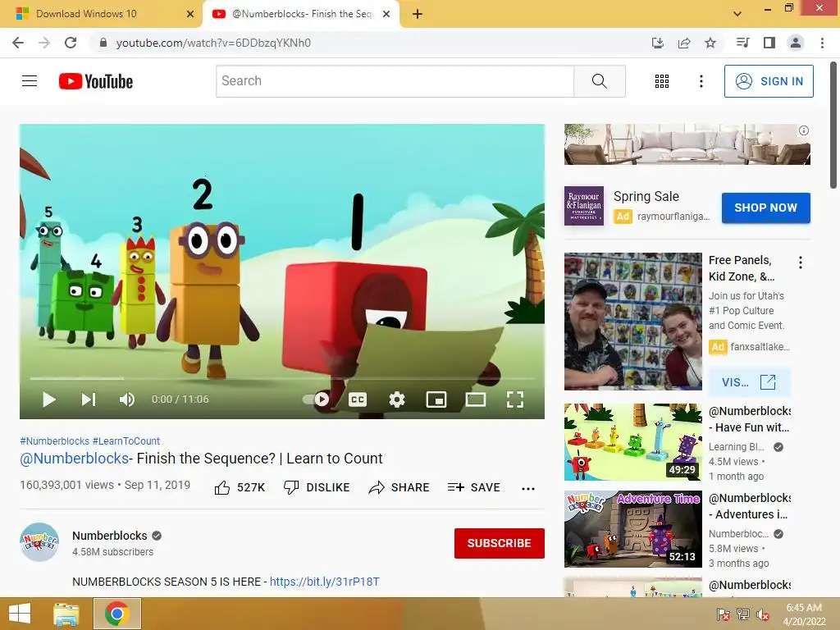Go to the YouTube home logo
This screenshot has width=840, height=630.
coord(96,81)
